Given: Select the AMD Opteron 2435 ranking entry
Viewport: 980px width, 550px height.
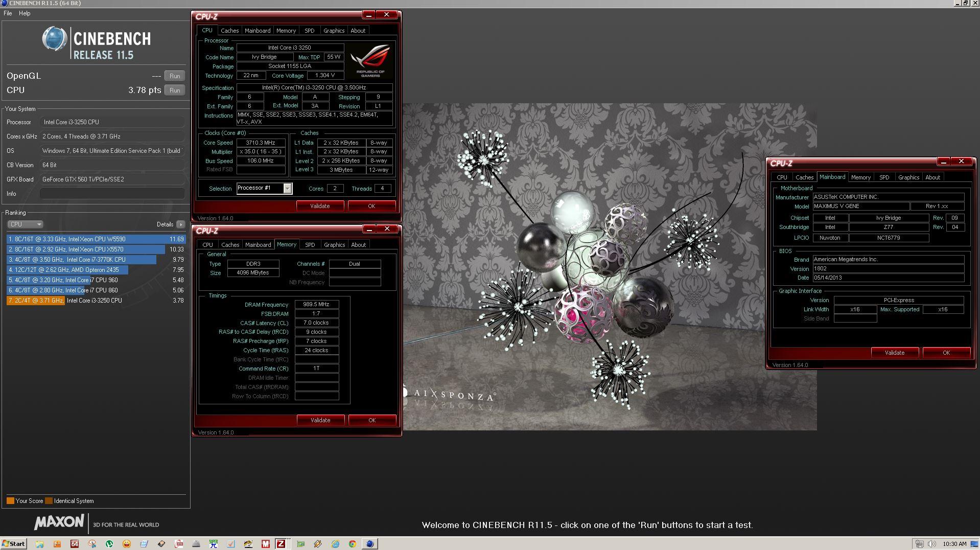Looking at the screenshot, I should 96,270.
